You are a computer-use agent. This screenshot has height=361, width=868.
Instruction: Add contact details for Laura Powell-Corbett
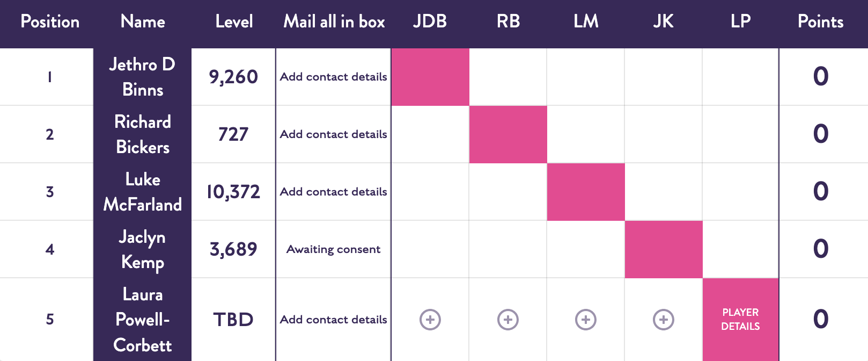pos(333,320)
